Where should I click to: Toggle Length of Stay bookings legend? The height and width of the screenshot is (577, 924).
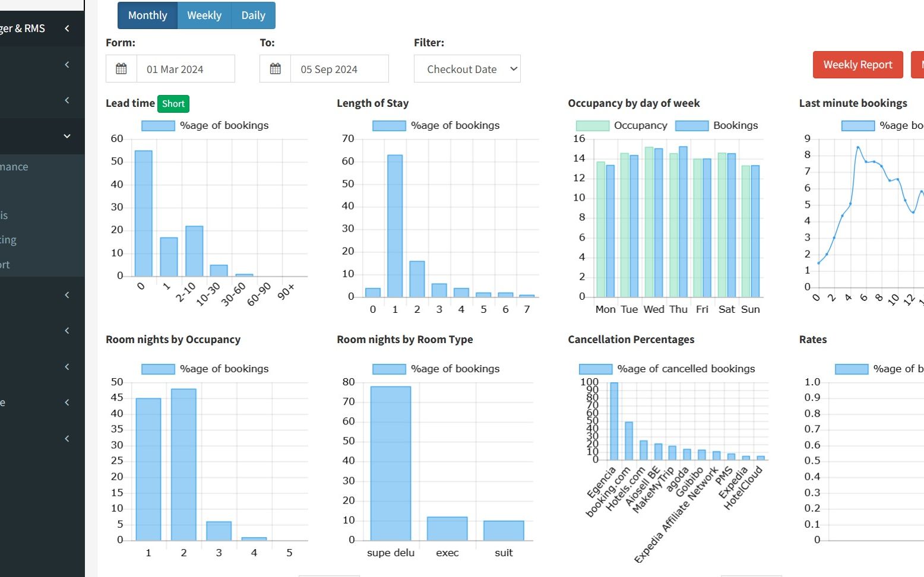[x=436, y=125]
